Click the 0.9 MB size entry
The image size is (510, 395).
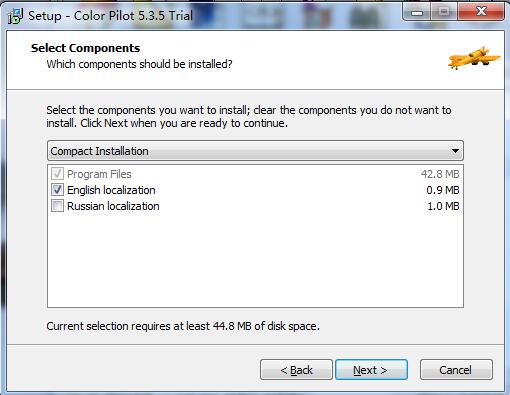click(443, 190)
